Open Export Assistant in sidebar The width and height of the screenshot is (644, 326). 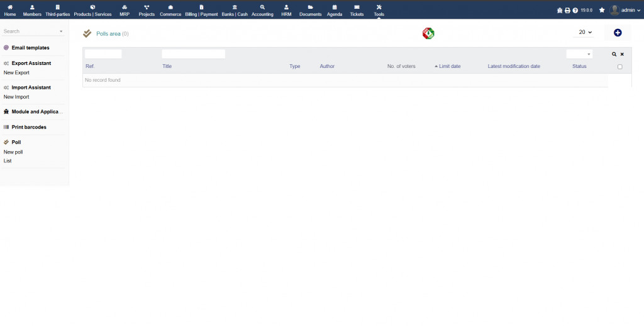point(31,64)
